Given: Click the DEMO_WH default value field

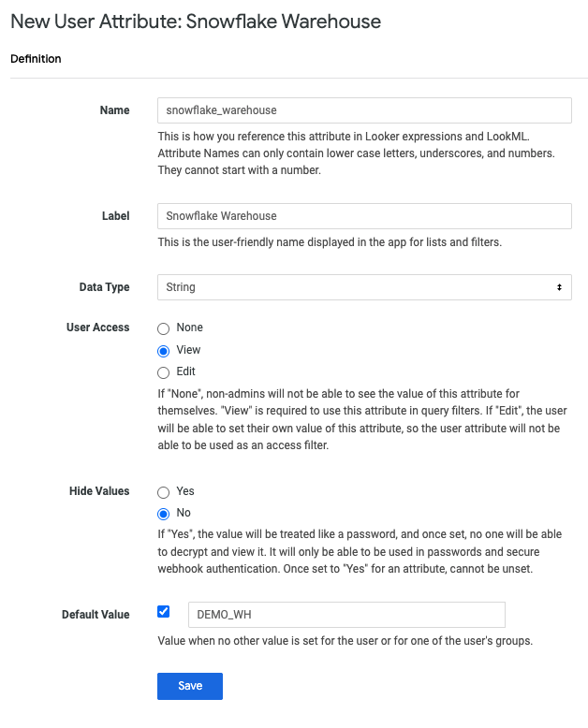Looking at the screenshot, I should pyautogui.click(x=346, y=615).
